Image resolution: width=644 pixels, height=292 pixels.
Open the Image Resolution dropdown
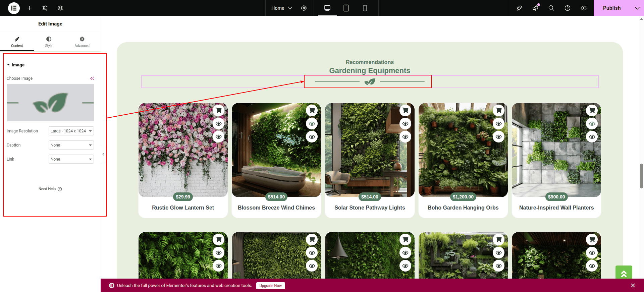(x=71, y=131)
